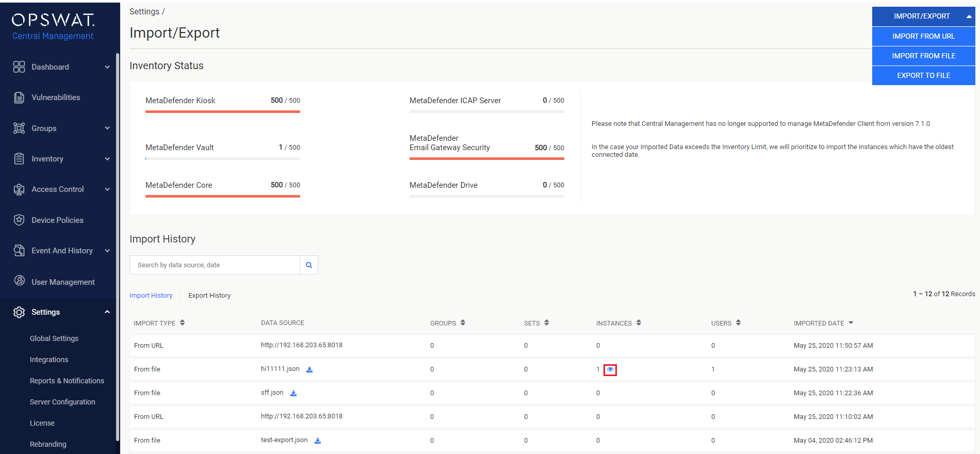This screenshot has height=454, width=980.
Task: Click date May 25, 2020 11:10:02 AM
Action: (x=834, y=417)
